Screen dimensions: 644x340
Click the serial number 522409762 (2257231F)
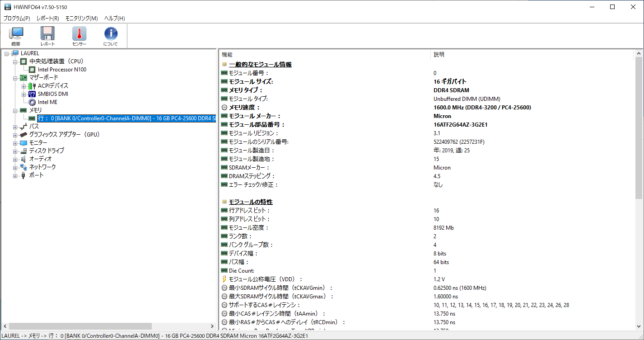459,142
